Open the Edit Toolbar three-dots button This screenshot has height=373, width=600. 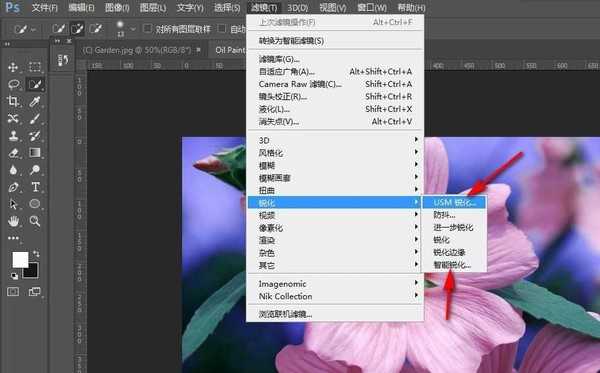pos(13,238)
